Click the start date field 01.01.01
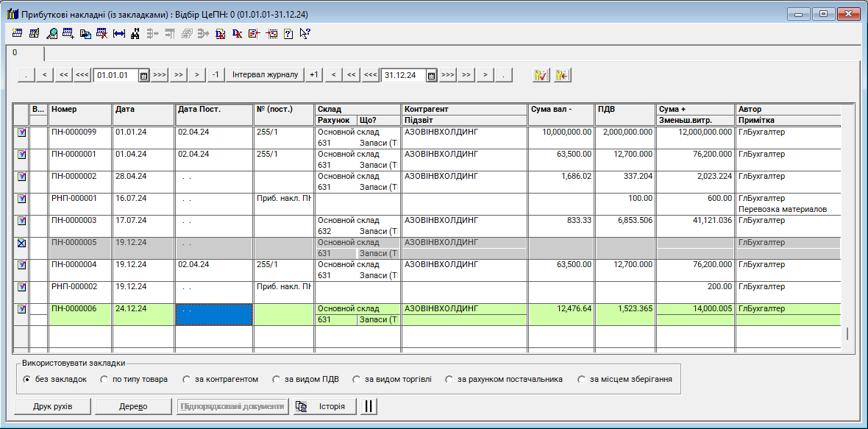 pyautogui.click(x=115, y=75)
